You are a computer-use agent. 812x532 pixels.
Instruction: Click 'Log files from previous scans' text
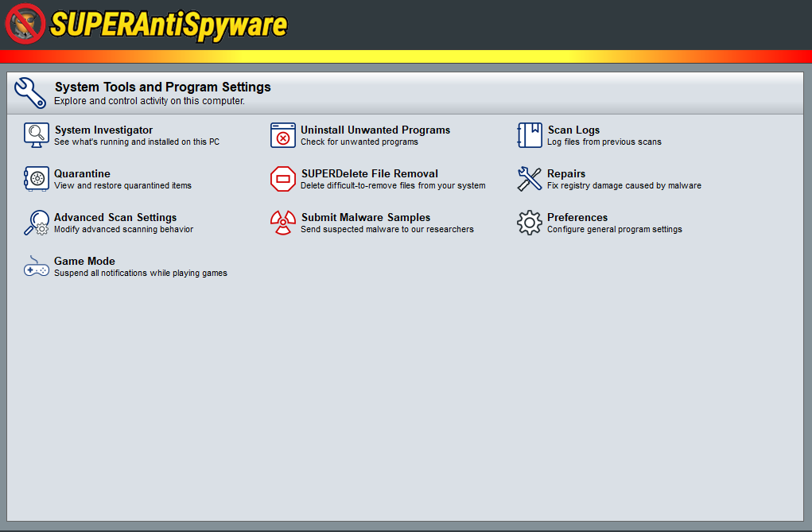coord(604,142)
